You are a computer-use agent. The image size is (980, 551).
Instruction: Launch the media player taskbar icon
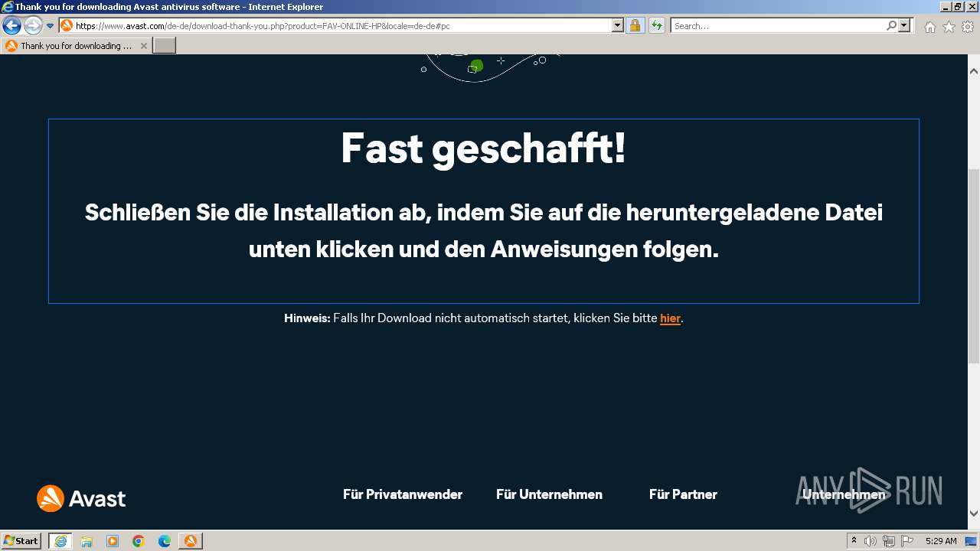click(113, 541)
